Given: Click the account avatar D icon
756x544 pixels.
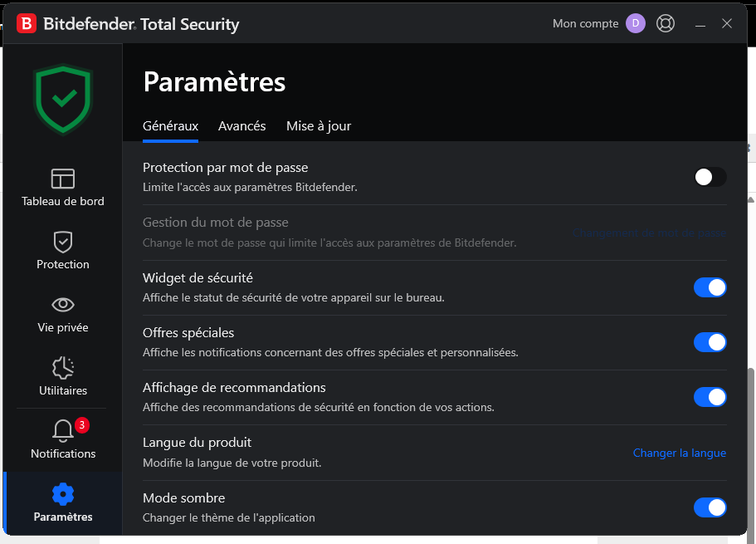Looking at the screenshot, I should (x=636, y=23).
